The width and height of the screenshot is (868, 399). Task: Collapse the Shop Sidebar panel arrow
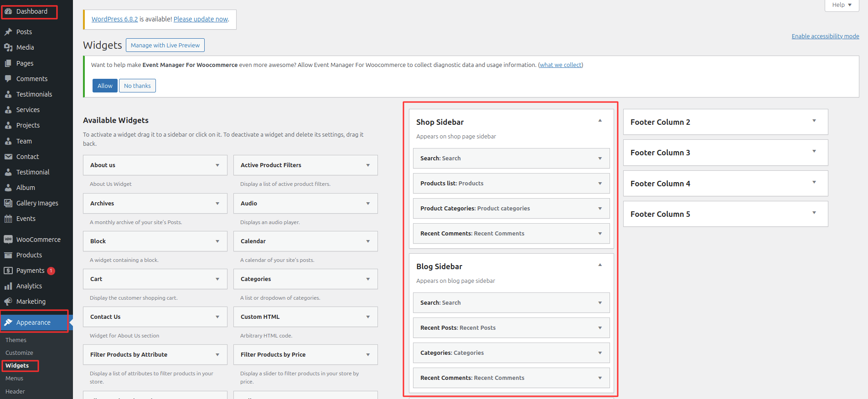point(600,121)
